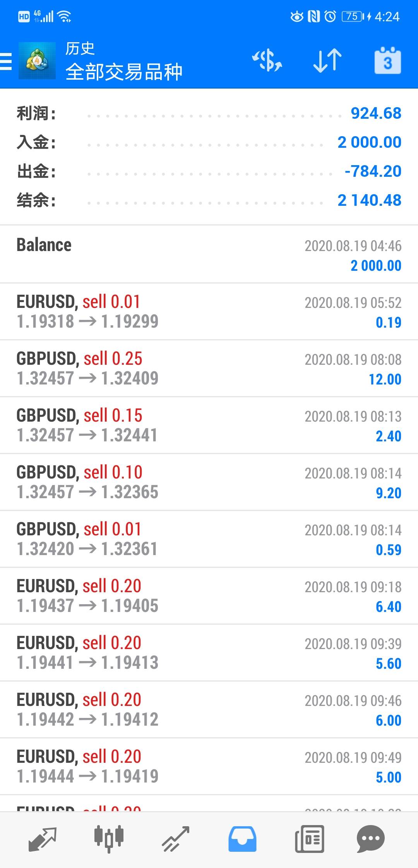The height and width of the screenshot is (868, 418).
Task: Switch to the candlestick Chart tab
Action: (x=109, y=839)
